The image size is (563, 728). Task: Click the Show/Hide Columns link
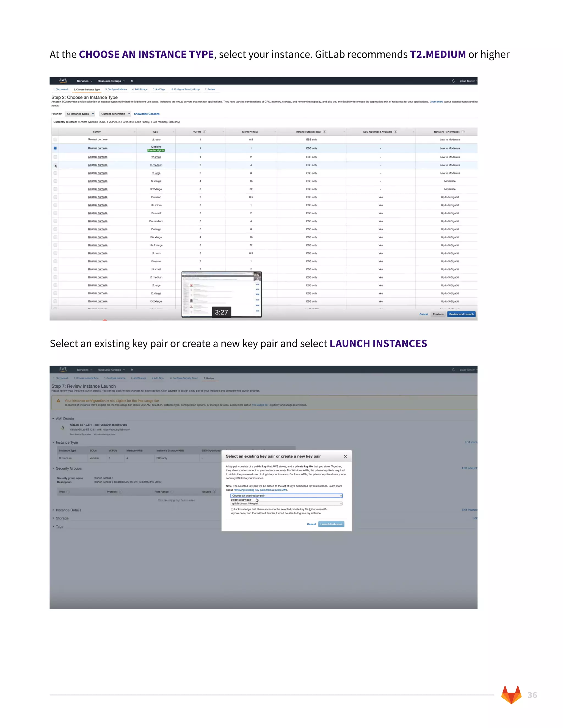pyautogui.click(x=147, y=114)
